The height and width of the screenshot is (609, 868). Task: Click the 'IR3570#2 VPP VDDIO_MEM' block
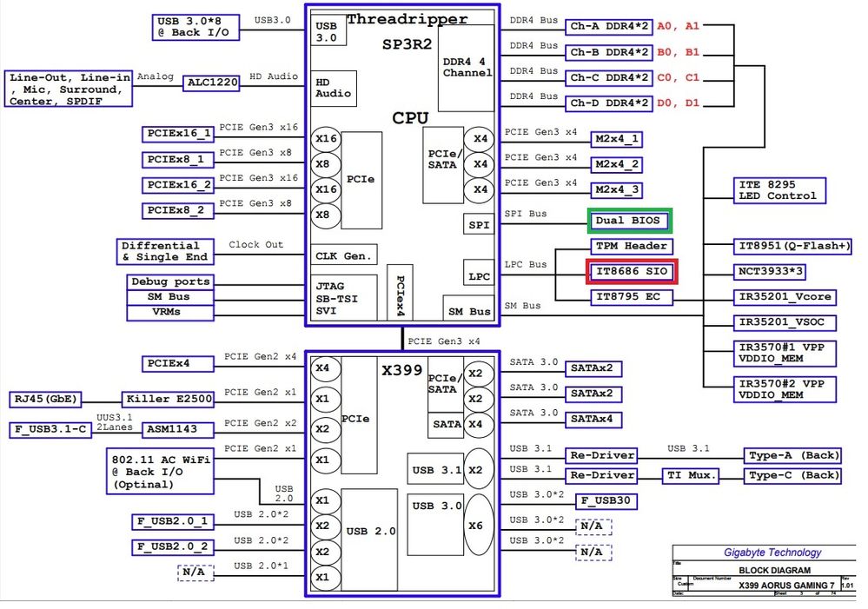coord(785,390)
